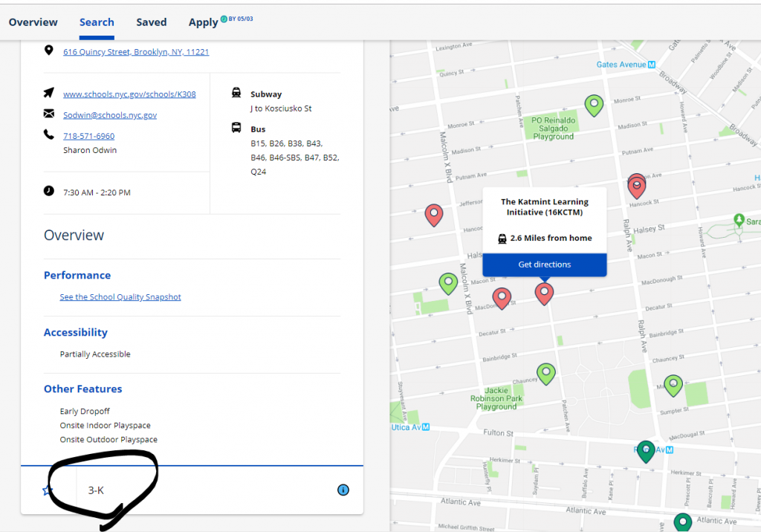Select the red pin west of Malcolm X Blvd
This screenshot has width=761, height=532.
(434, 215)
